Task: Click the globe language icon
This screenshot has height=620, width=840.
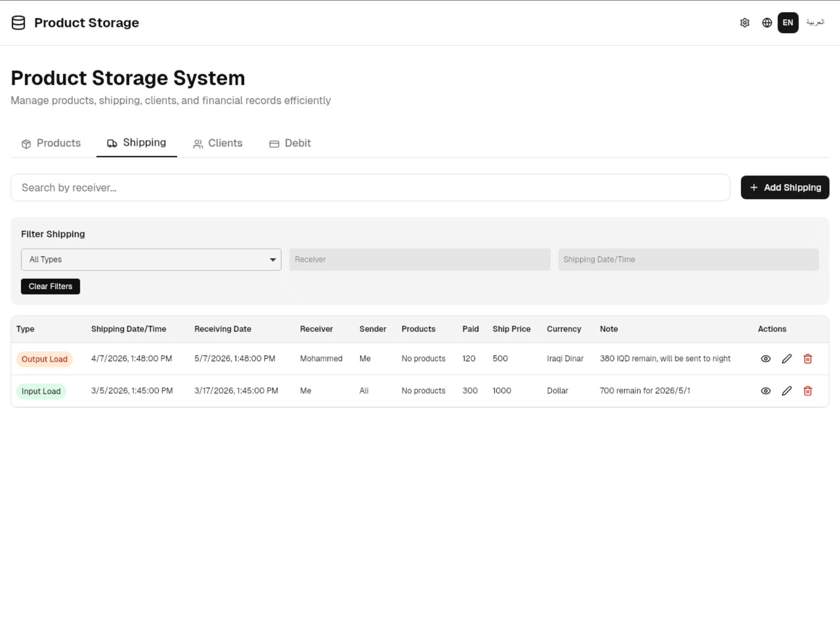Action: click(767, 23)
